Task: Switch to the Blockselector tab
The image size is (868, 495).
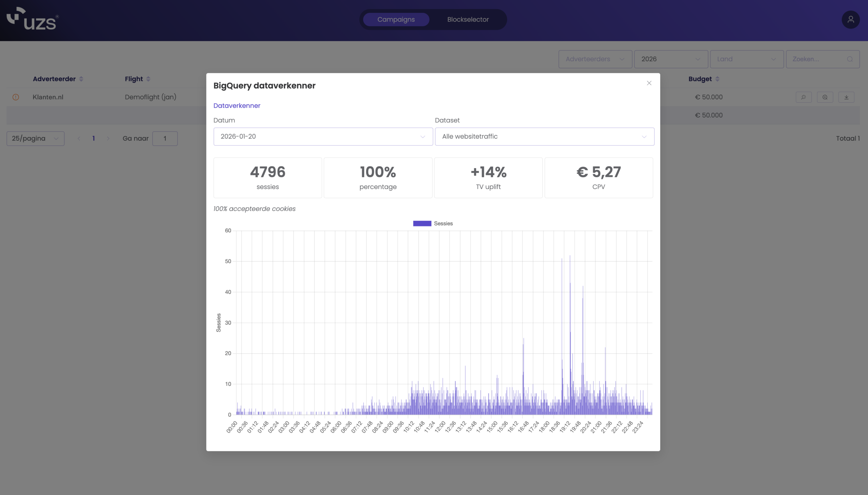Action: pos(468,20)
